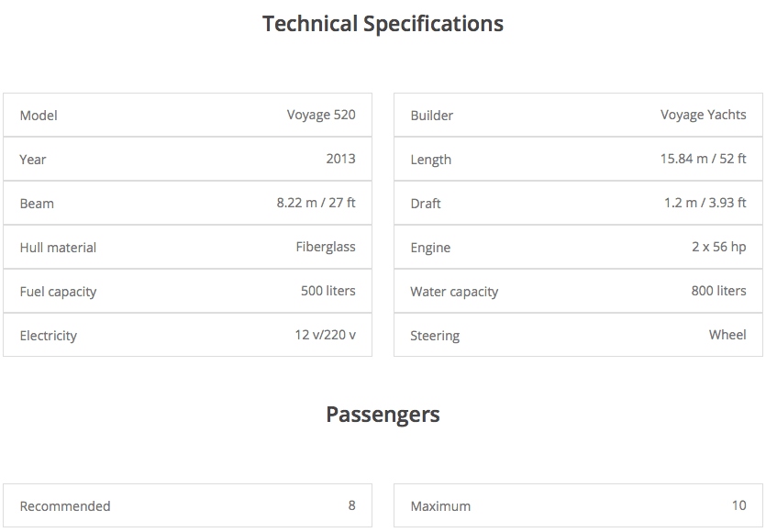Screen dimensions: 766x532
Task: Click the 15.84 m / 52 ft length value
Action: point(703,159)
